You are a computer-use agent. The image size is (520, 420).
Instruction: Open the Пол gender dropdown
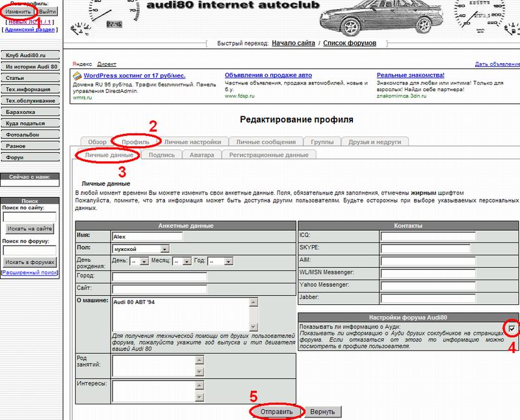tap(141, 249)
